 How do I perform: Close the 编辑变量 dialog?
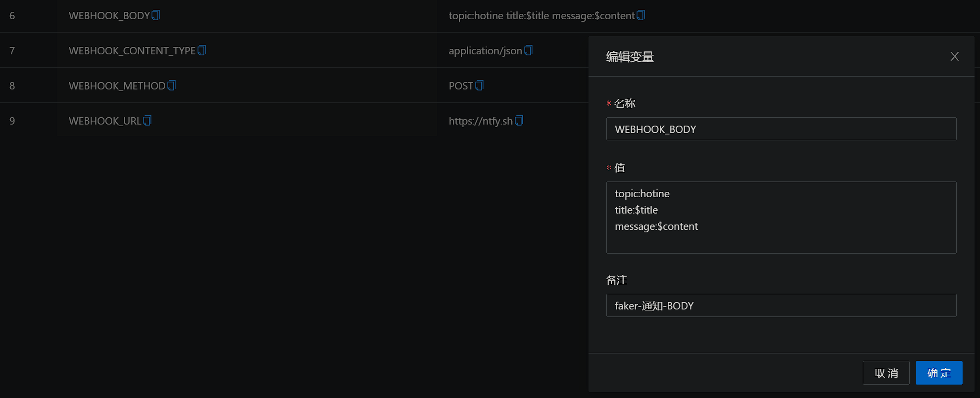point(954,56)
